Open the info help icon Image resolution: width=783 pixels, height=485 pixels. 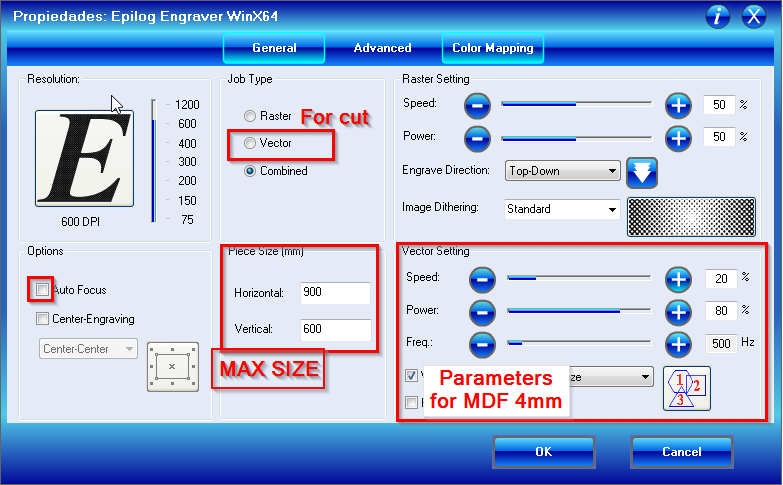tap(718, 17)
